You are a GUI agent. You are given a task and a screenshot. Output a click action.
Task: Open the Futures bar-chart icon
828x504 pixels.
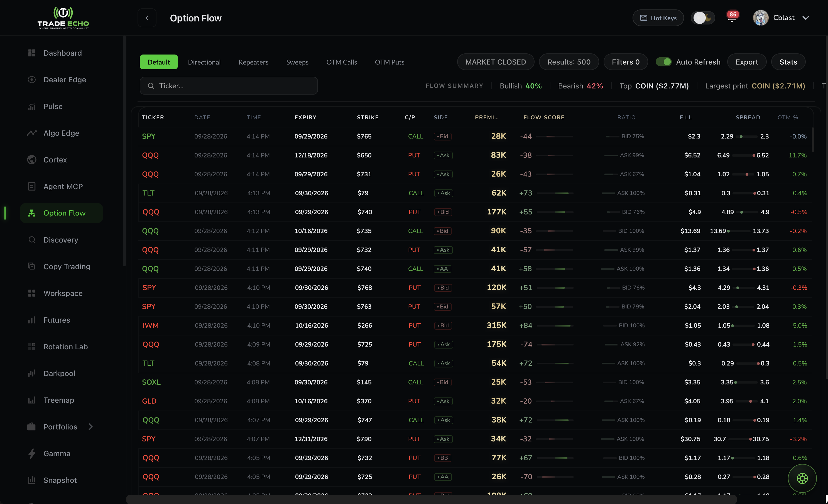[31, 320]
